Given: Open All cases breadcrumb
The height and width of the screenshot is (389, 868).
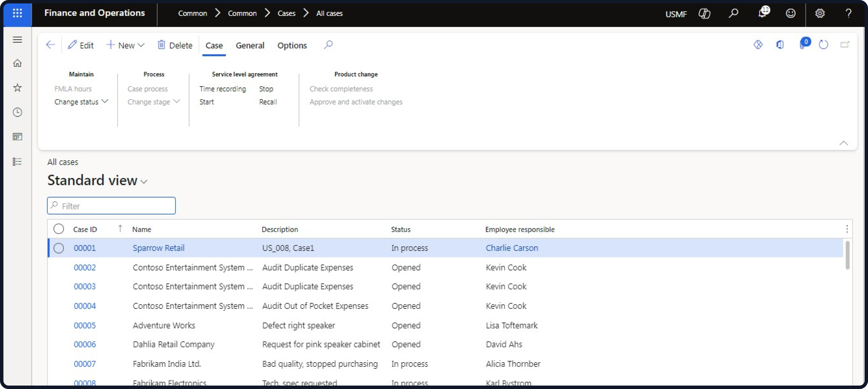Looking at the screenshot, I should click(x=329, y=13).
